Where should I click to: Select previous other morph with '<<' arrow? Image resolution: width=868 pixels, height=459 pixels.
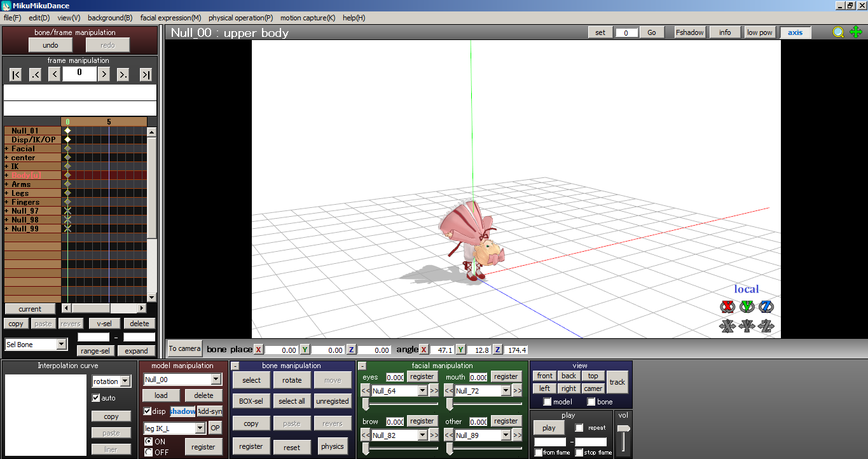(x=449, y=435)
